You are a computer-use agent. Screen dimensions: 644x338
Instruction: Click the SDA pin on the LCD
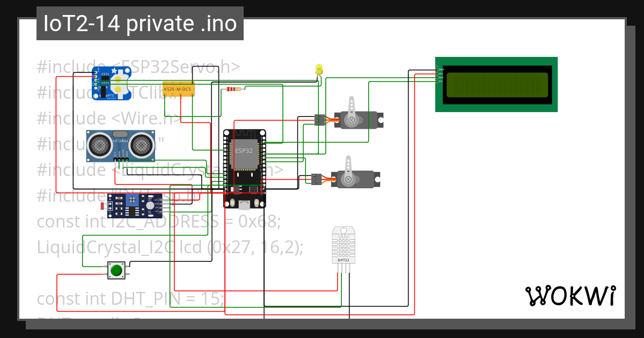[x=438, y=77]
